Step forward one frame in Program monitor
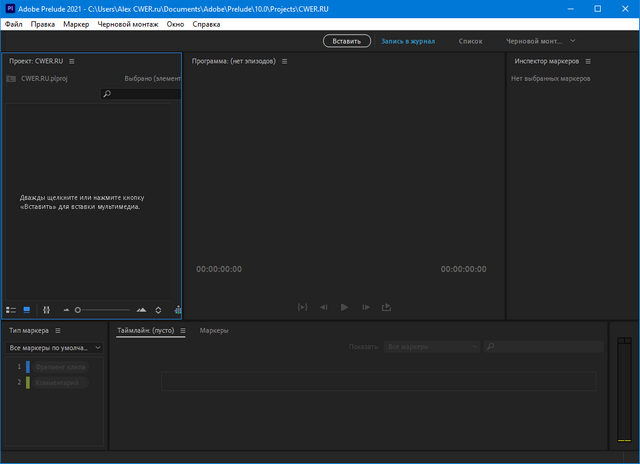Screen dimensions: 640x464 coord(366,307)
